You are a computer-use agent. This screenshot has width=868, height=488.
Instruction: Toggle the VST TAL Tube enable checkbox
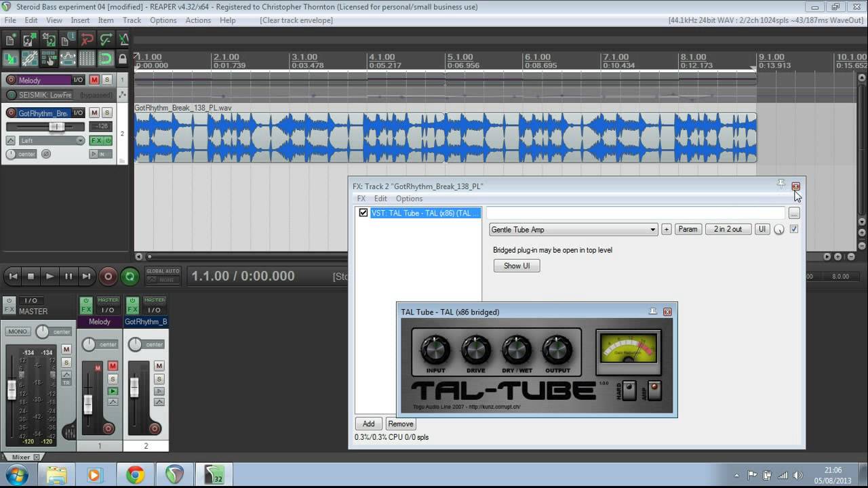363,213
